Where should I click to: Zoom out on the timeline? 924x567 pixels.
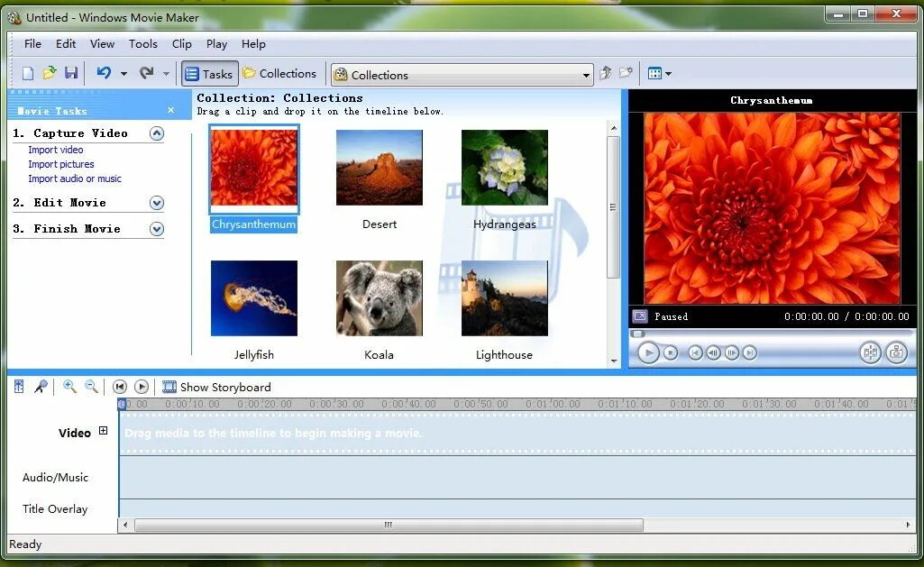(x=91, y=387)
